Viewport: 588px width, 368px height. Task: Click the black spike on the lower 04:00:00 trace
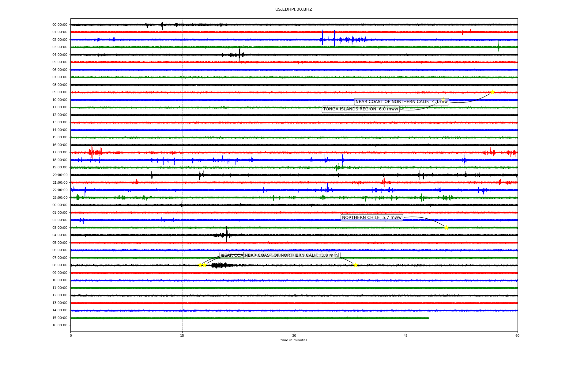point(226,234)
